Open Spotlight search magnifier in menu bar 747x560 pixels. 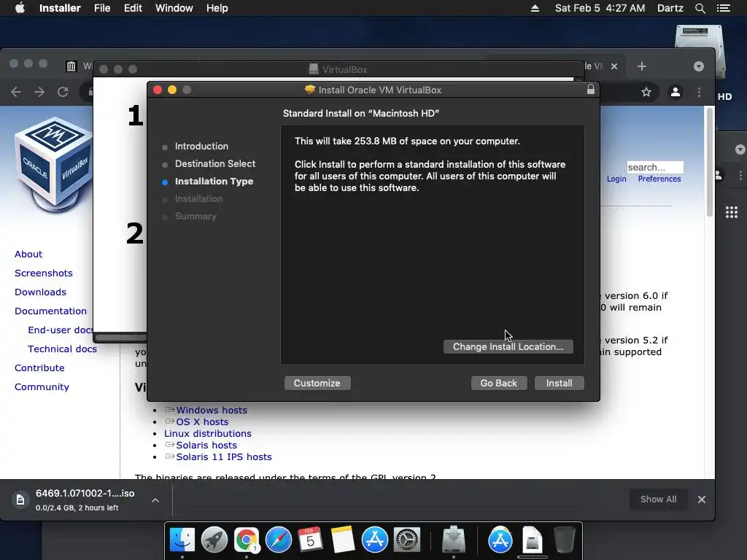pos(700,8)
